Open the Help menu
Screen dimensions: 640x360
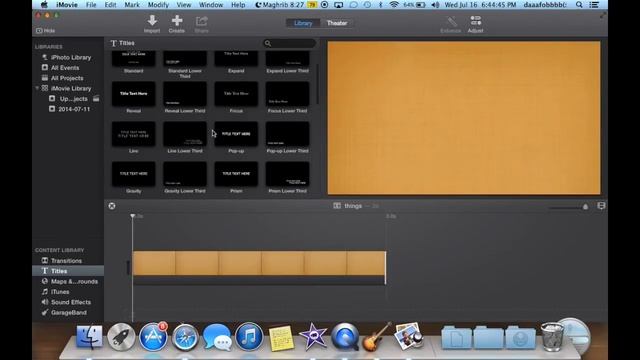point(238,5)
